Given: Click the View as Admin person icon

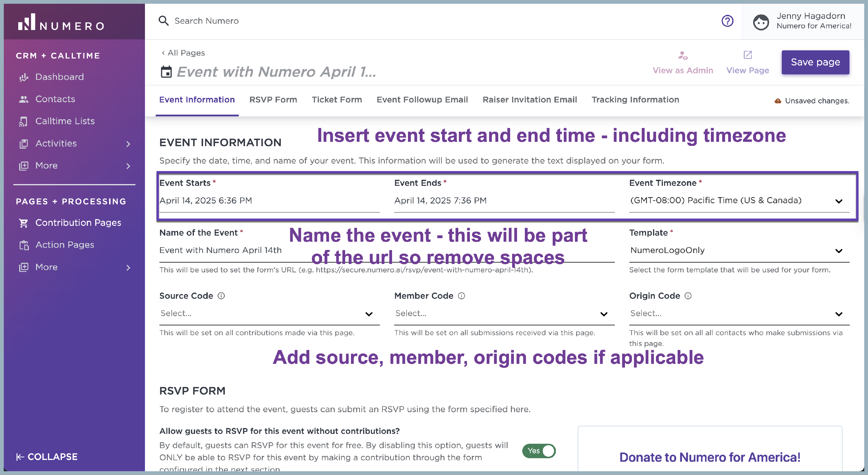Looking at the screenshot, I should click(683, 55).
